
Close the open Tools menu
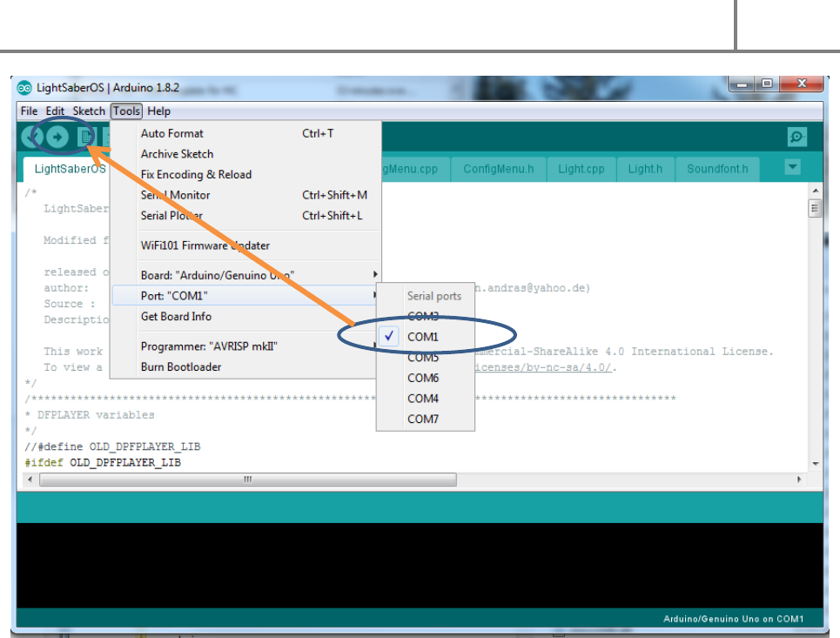126,111
